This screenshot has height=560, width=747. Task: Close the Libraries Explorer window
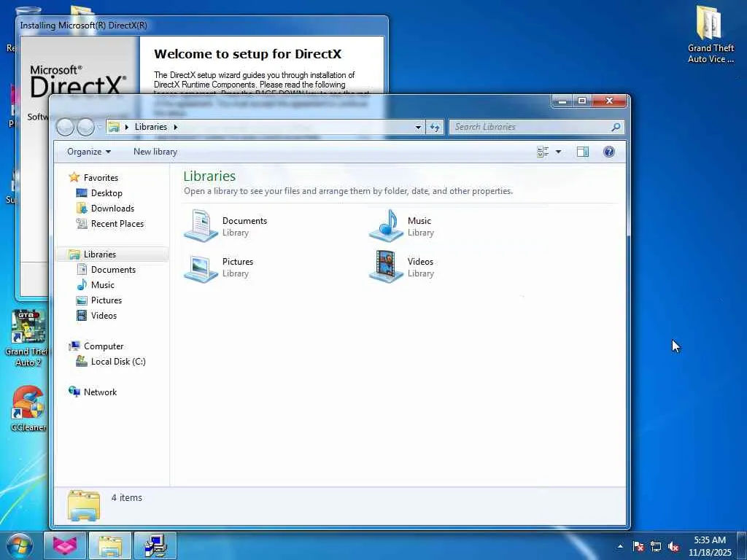(x=609, y=101)
